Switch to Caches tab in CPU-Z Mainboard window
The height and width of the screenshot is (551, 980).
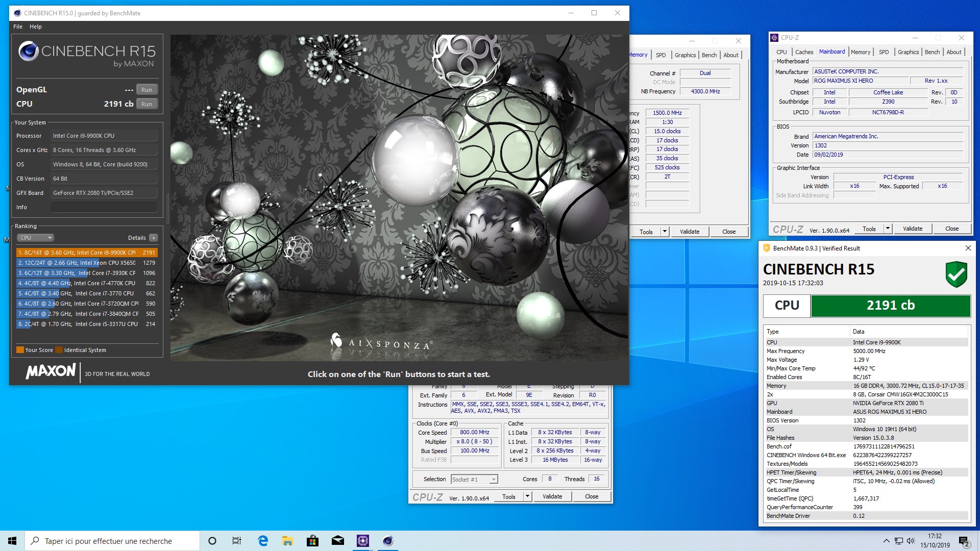(x=804, y=52)
